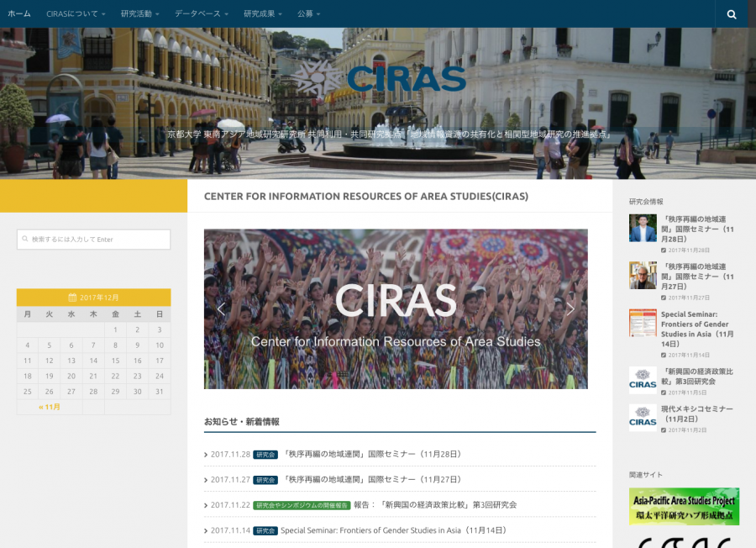Expand the 研究活動 dropdown menu
Image resolution: width=756 pixels, height=548 pixels.
click(140, 14)
